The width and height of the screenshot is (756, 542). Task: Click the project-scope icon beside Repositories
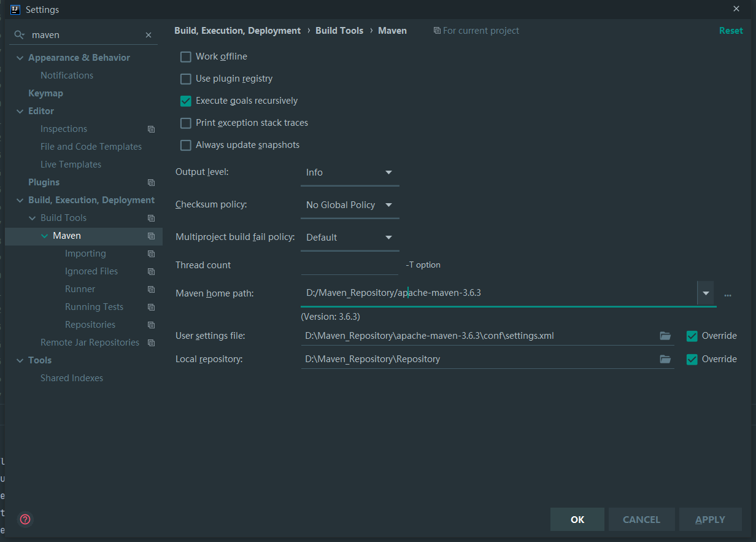(151, 325)
